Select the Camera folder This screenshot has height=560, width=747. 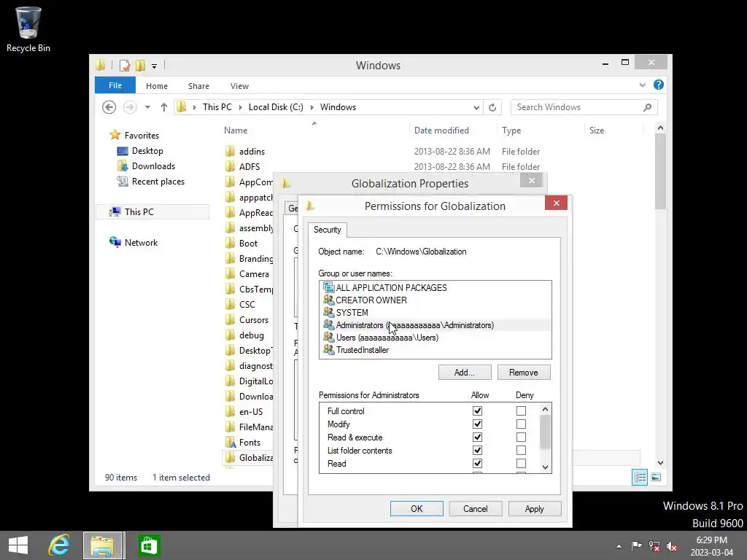(x=254, y=274)
